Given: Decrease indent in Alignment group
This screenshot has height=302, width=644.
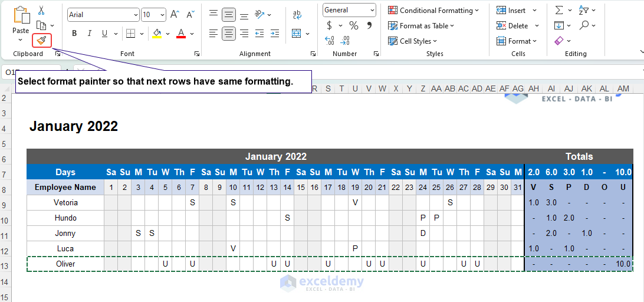Looking at the screenshot, I should pyautogui.click(x=259, y=33).
